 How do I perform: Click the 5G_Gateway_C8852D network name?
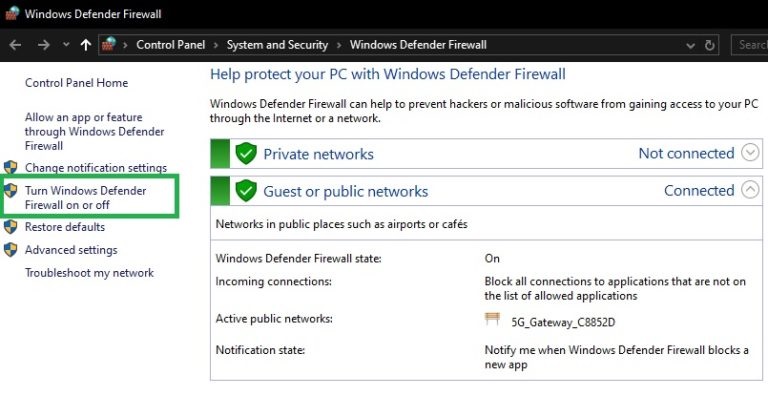coord(563,322)
